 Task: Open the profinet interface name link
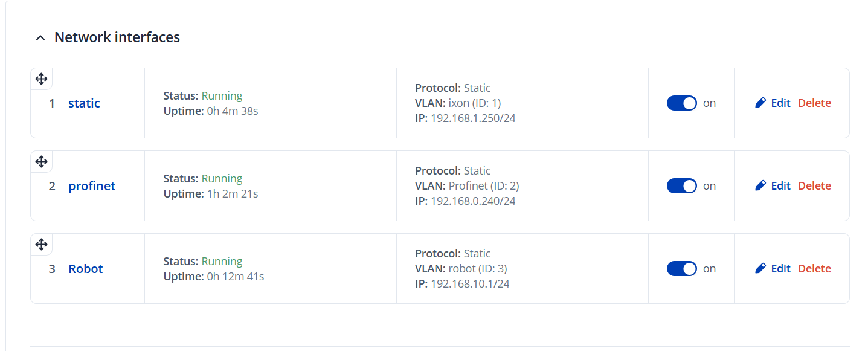click(x=92, y=186)
